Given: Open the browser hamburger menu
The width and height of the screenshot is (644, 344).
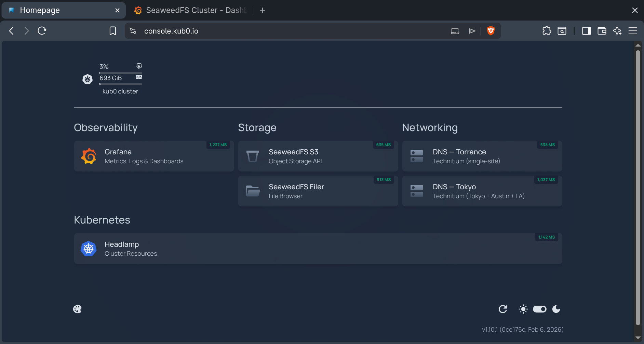Looking at the screenshot, I should (632, 31).
